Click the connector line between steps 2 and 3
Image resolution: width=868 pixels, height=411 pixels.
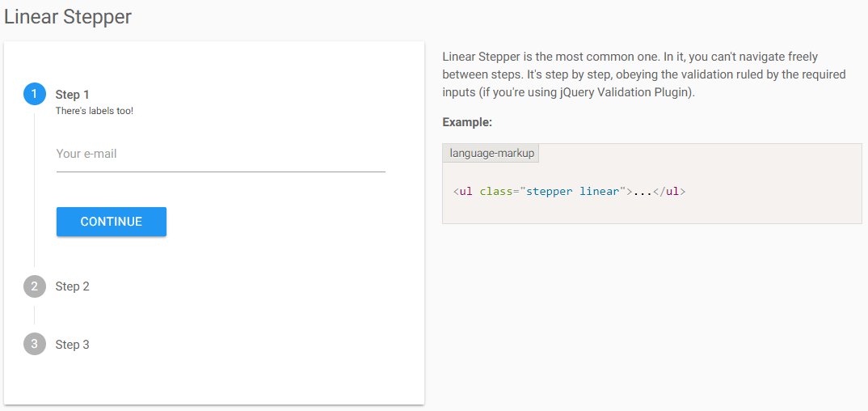point(34,316)
